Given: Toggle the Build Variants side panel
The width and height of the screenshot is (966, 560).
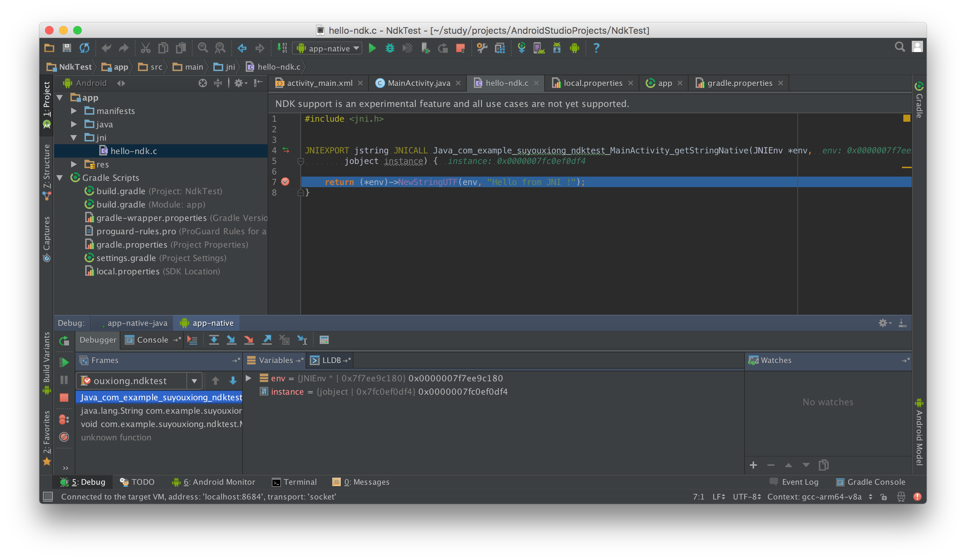Looking at the screenshot, I should pos(46,363).
